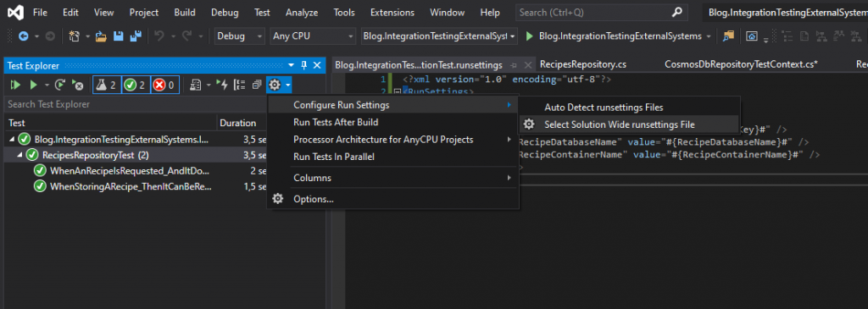Toggle the passed tests filter showing 2
The width and height of the screenshot is (868, 309).
tap(136, 85)
